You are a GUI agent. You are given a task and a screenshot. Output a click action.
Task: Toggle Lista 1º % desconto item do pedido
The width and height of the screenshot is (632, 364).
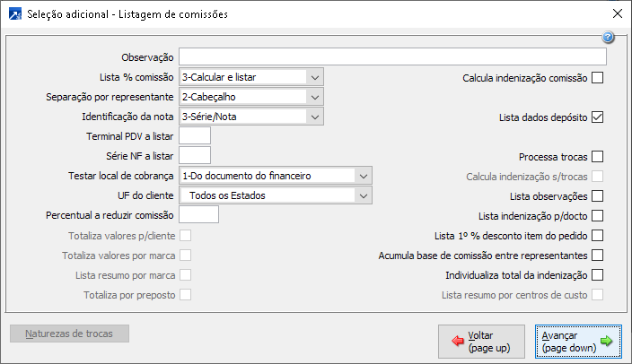click(x=598, y=235)
